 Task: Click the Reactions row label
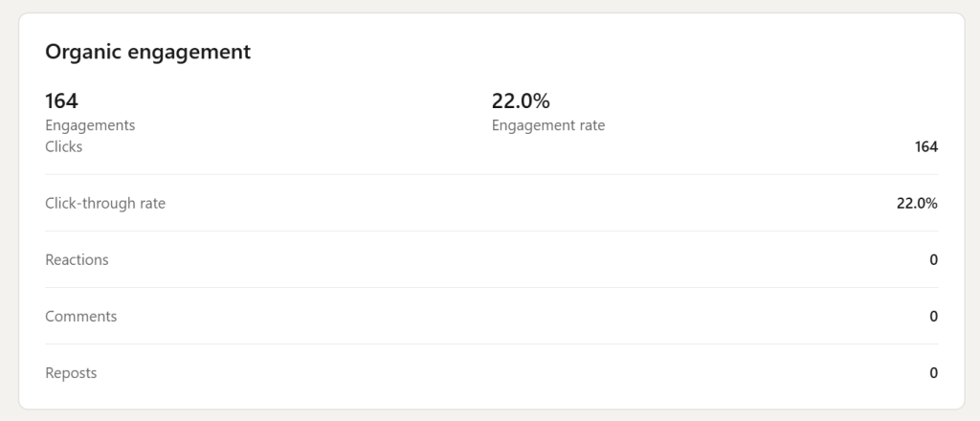click(x=77, y=260)
